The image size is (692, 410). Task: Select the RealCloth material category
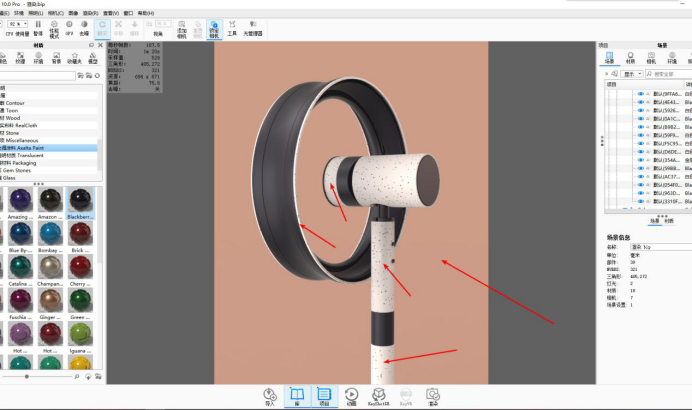(x=26, y=125)
